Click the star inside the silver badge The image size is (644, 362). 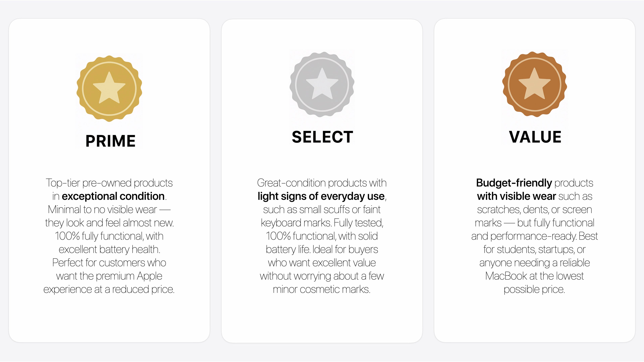tap(322, 84)
